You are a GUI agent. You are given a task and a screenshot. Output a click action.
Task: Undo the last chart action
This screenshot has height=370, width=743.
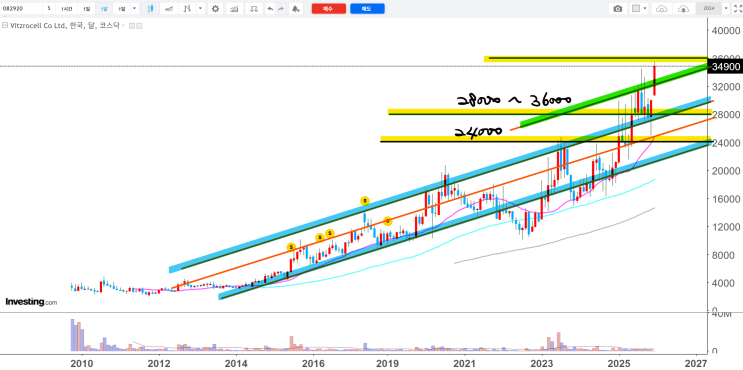pyautogui.click(x=270, y=9)
